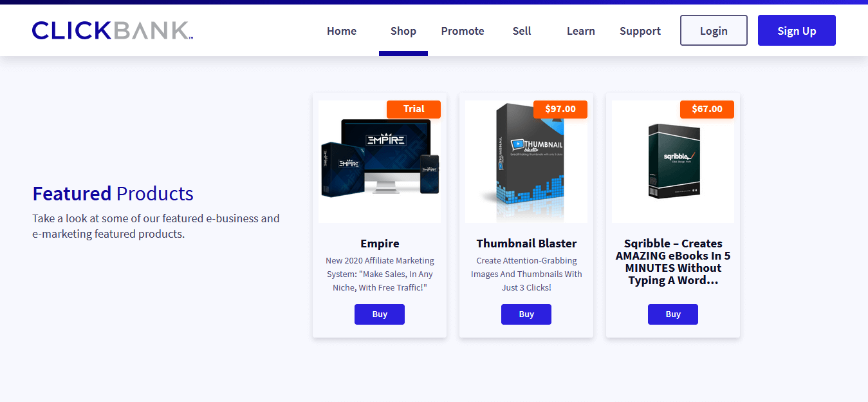The height and width of the screenshot is (402, 868).
Task: Click the ClickBank logo
Action: [113, 30]
